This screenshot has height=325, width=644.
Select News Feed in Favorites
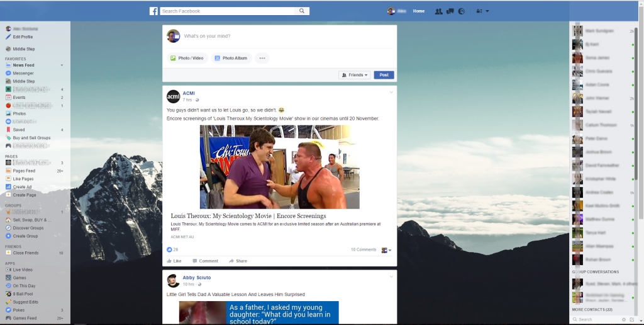[23, 65]
